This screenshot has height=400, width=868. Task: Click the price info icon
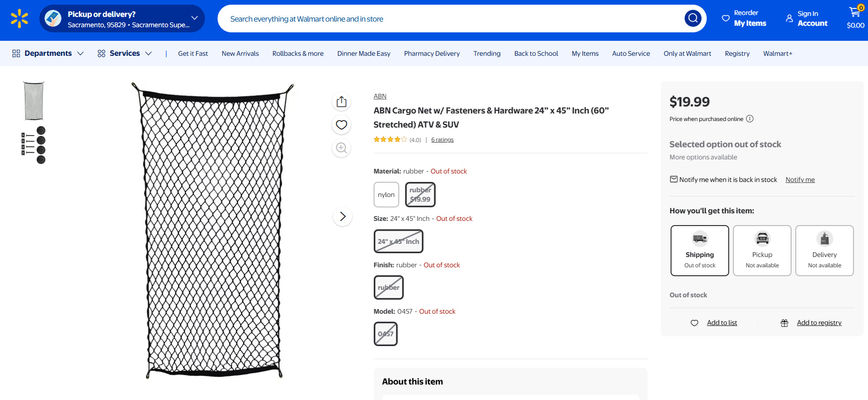coord(750,119)
